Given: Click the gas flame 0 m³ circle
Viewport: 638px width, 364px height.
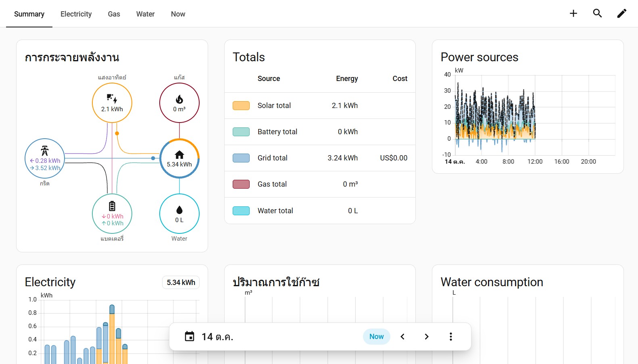Looking at the screenshot, I should click(179, 103).
